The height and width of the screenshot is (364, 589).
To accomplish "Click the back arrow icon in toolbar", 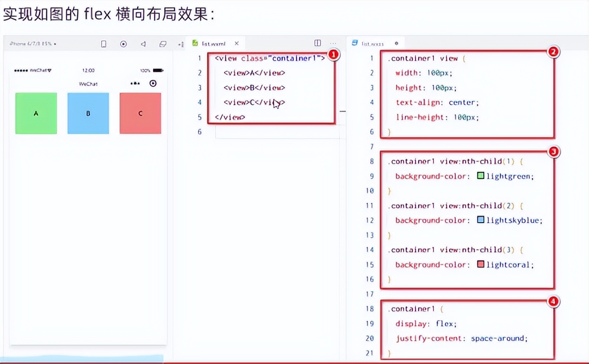I will point(143,43).
